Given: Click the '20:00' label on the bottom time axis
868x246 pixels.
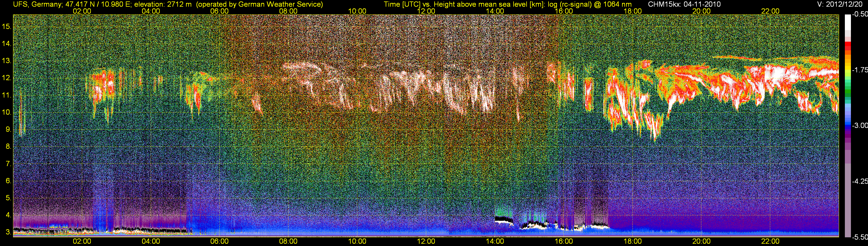Looking at the screenshot, I should point(702,241).
